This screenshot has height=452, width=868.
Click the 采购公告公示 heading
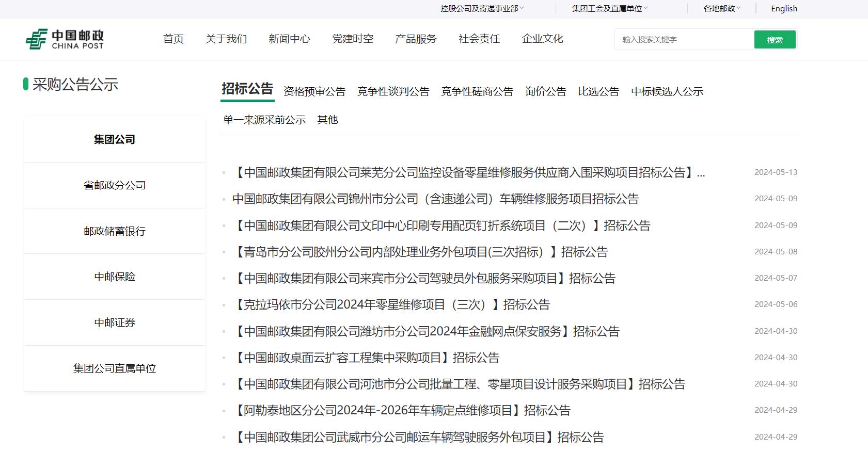(x=75, y=84)
